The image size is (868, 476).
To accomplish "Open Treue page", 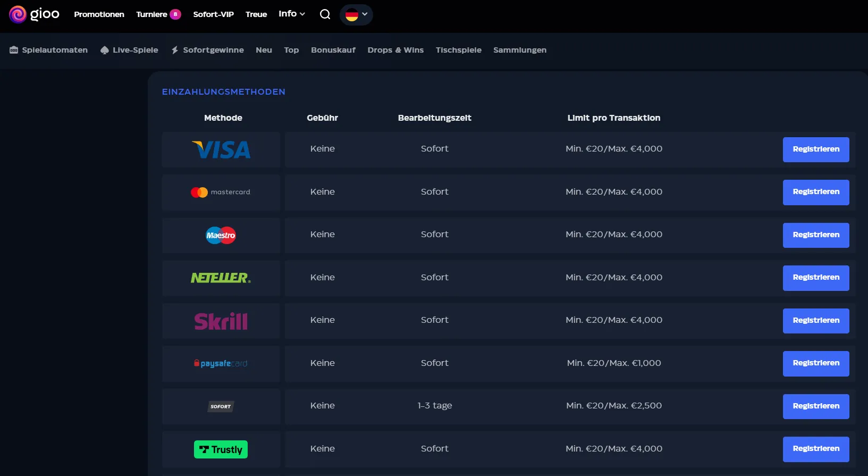I will [x=256, y=14].
